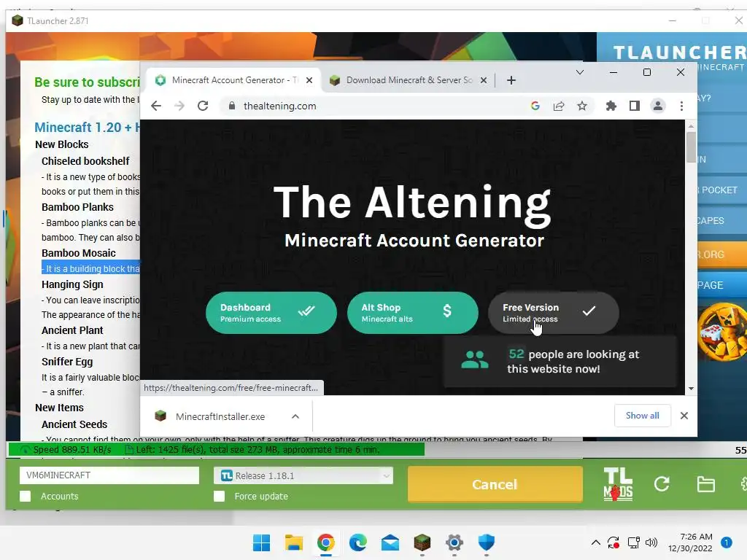This screenshot has width=747, height=560.
Task: Open Free Version Limited access button
Action: [x=554, y=312]
